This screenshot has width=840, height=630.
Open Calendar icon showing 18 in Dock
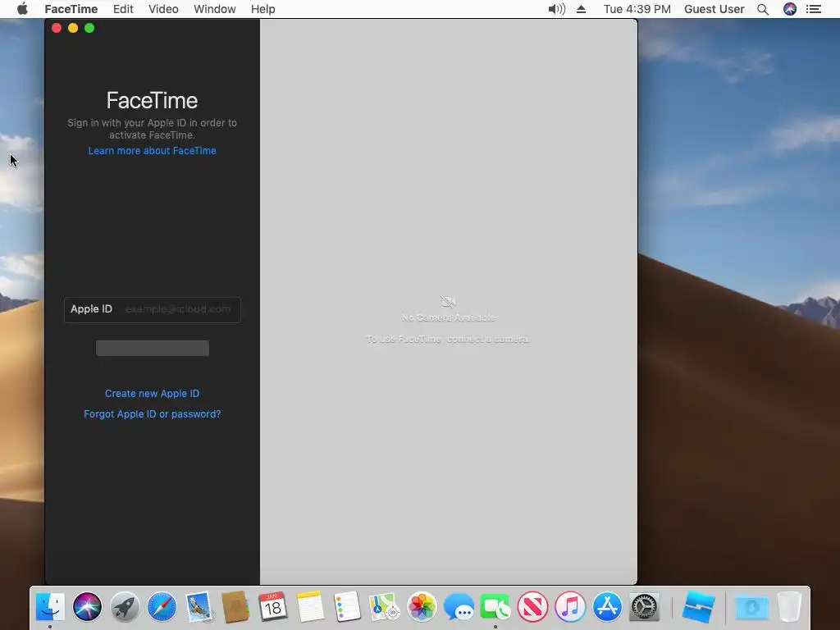(x=272, y=607)
